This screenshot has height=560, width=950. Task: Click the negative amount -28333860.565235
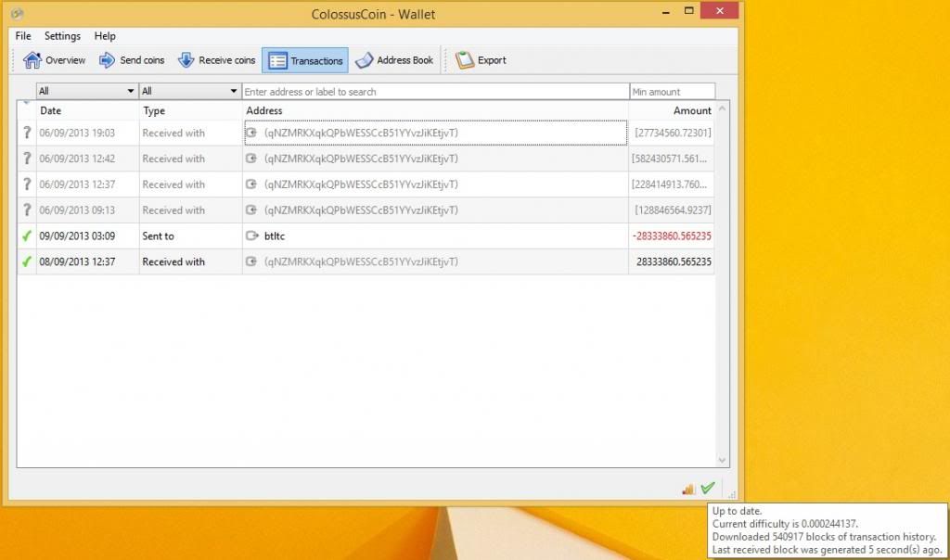(x=672, y=236)
